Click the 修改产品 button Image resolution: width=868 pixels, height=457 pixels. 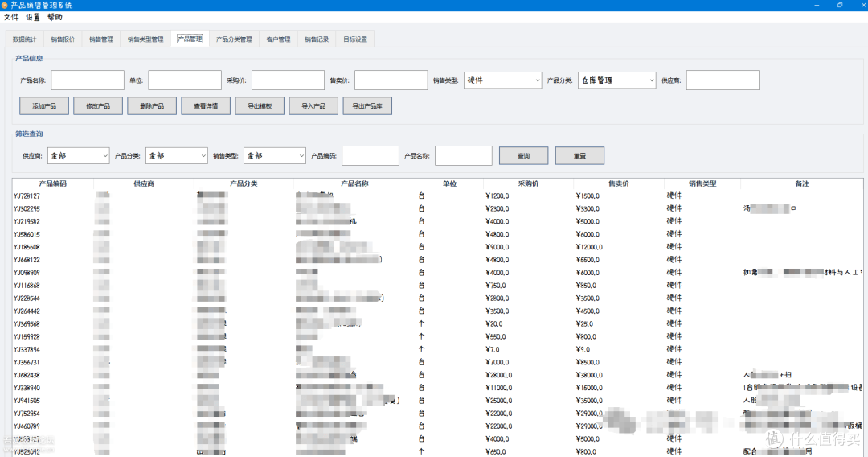point(98,106)
